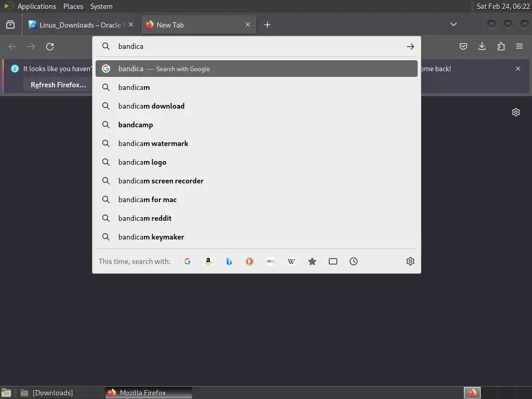This screenshot has height=399, width=532.
Task: Choose 'bandicam reddit' suggestion
Action: click(257, 218)
